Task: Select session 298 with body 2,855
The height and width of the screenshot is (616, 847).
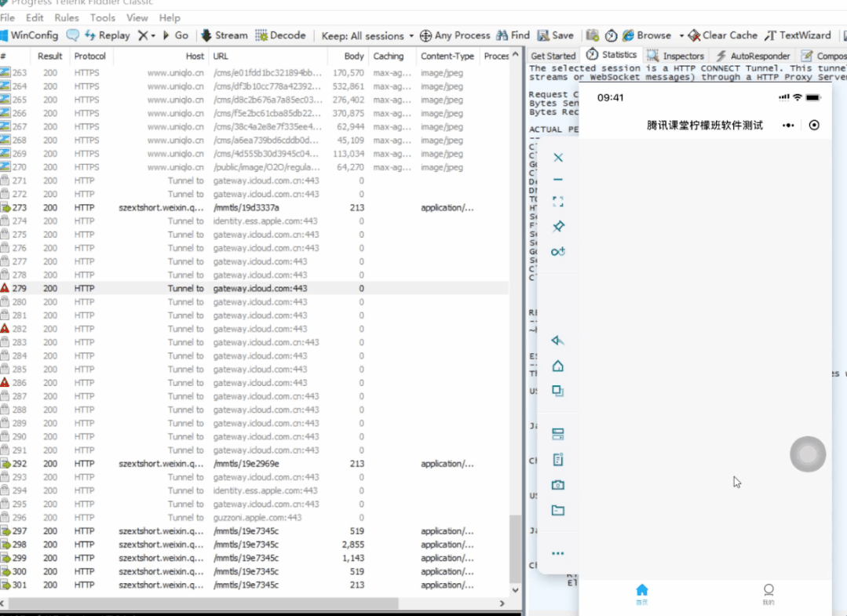Action: 254,544
